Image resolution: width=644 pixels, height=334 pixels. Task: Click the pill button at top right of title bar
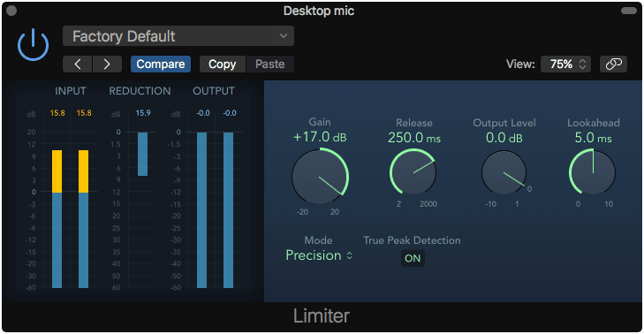(x=629, y=11)
